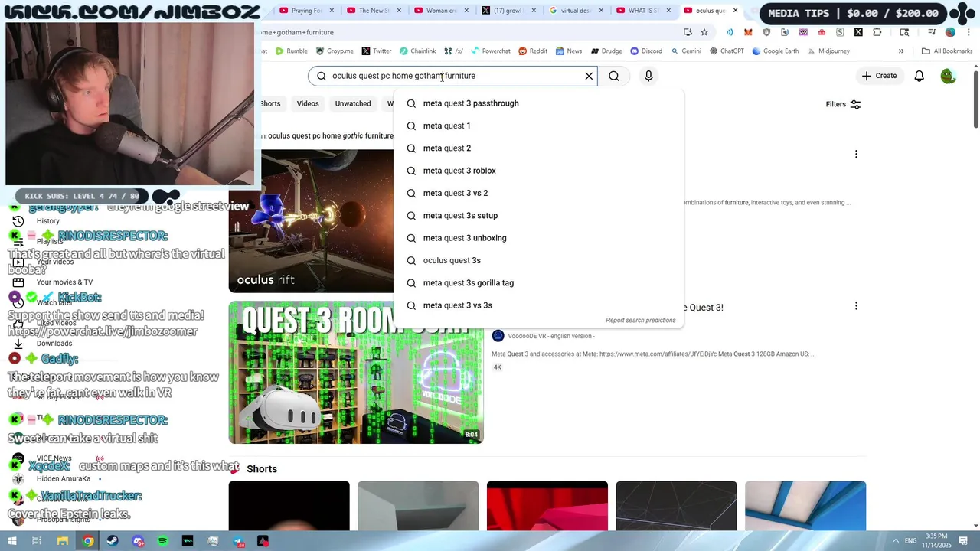Open options menu for first video result
Viewport: 980px width, 551px height.
[x=856, y=155]
